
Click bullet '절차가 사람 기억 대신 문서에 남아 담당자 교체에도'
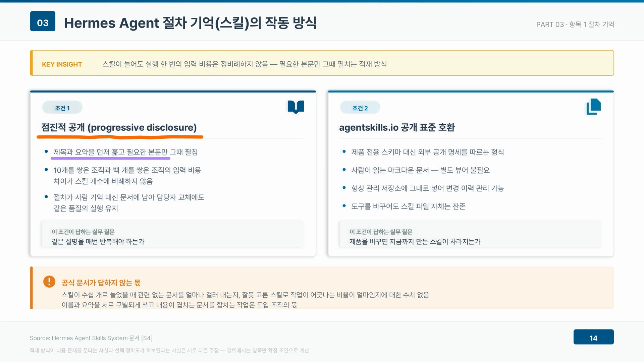[129, 197]
